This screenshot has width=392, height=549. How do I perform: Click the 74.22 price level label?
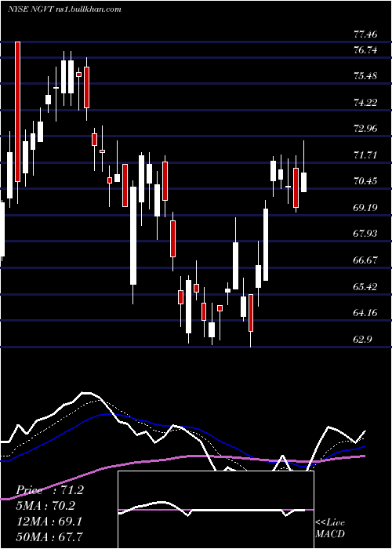tap(365, 103)
